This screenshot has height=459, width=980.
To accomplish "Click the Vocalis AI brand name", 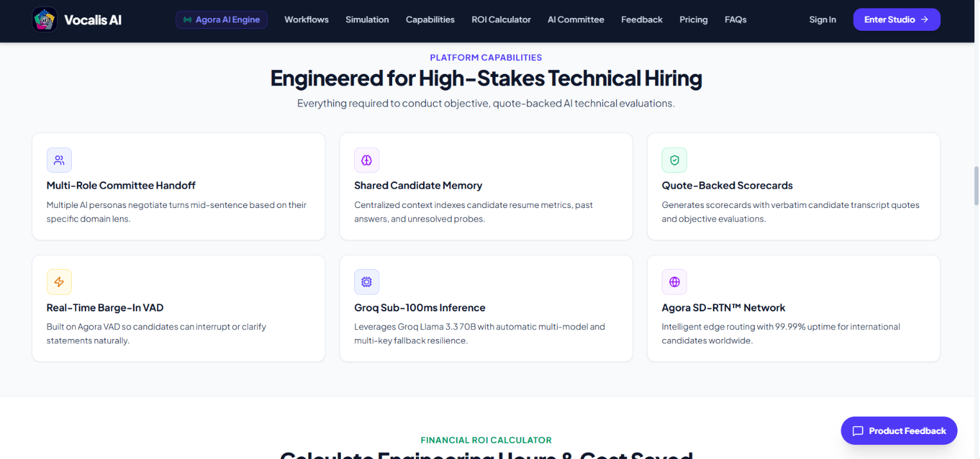I will [x=92, y=20].
